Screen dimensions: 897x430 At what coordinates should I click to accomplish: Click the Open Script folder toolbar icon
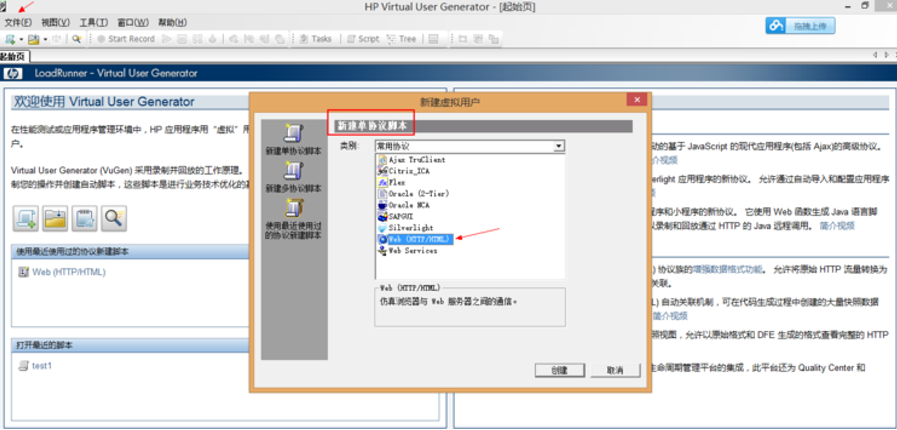pos(34,39)
